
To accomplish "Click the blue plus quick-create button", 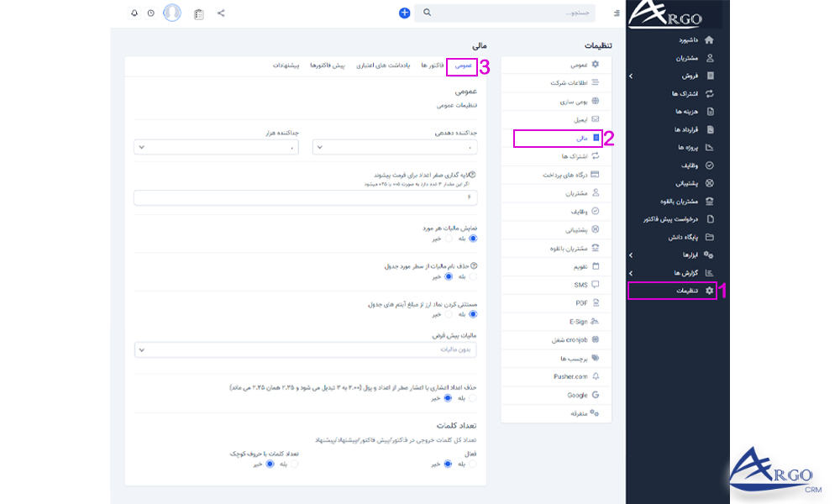I will (404, 13).
